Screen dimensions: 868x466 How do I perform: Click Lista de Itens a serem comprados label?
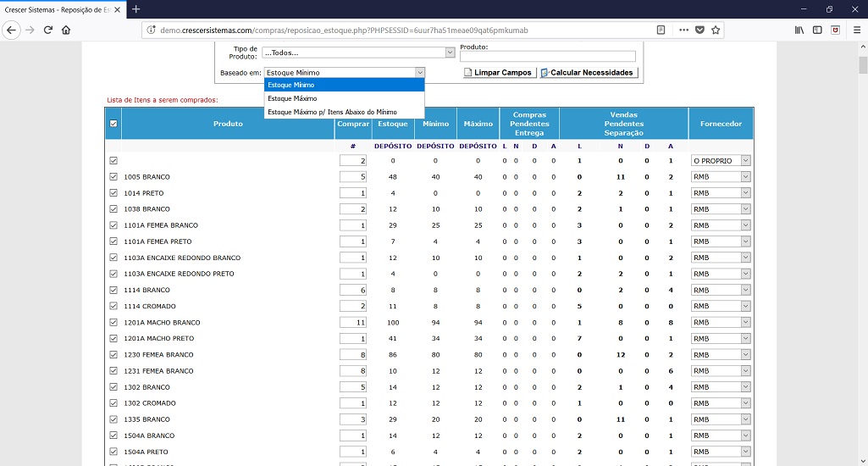163,100
